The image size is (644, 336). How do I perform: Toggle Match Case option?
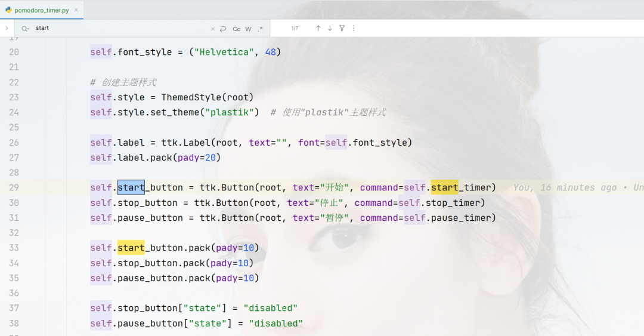[237, 29]
